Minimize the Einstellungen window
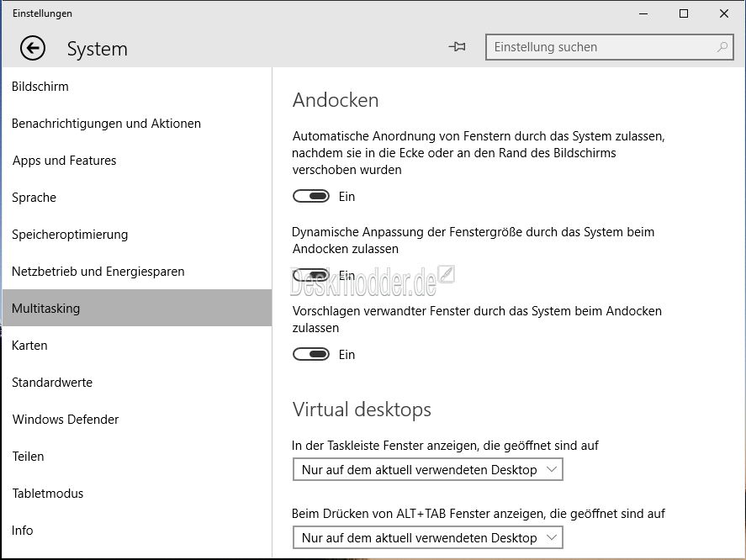Viewport: 746px width, 560px height. coord(643,13)
